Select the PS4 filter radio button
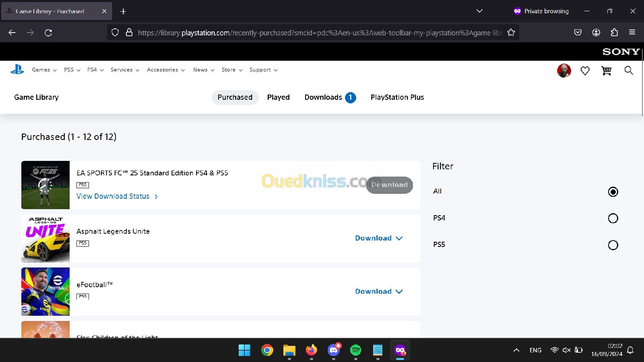Viewport: 644px width, 362px height. [613, 218]
